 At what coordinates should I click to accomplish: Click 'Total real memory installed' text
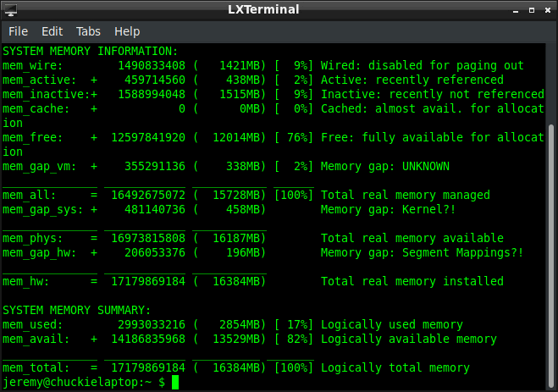point(412,282)
